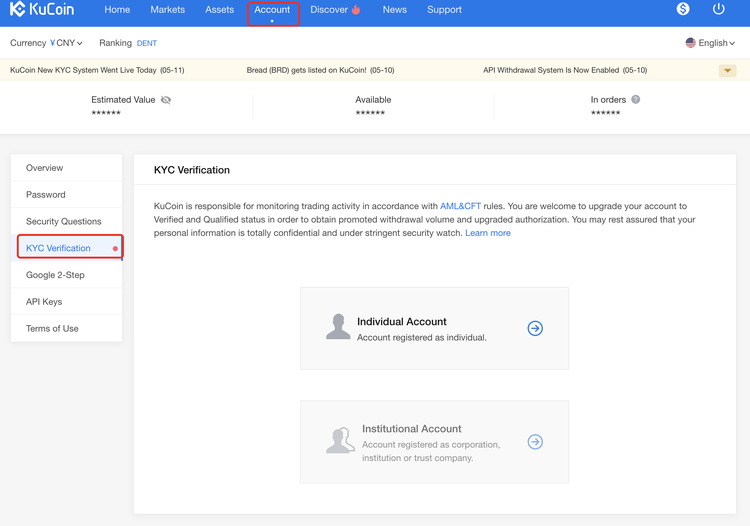
Task: Click the dollar sign icon in header
Action: [x=683, y=9]
